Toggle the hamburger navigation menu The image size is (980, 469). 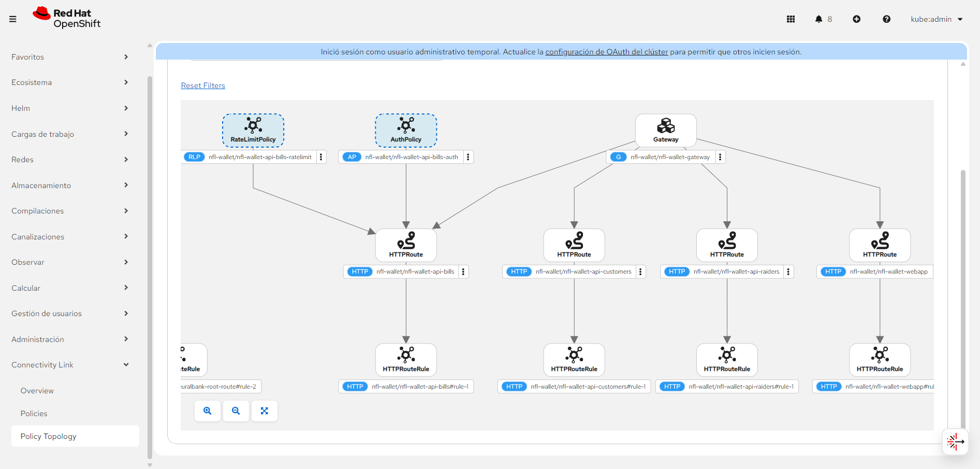click(x=13, y=19)
